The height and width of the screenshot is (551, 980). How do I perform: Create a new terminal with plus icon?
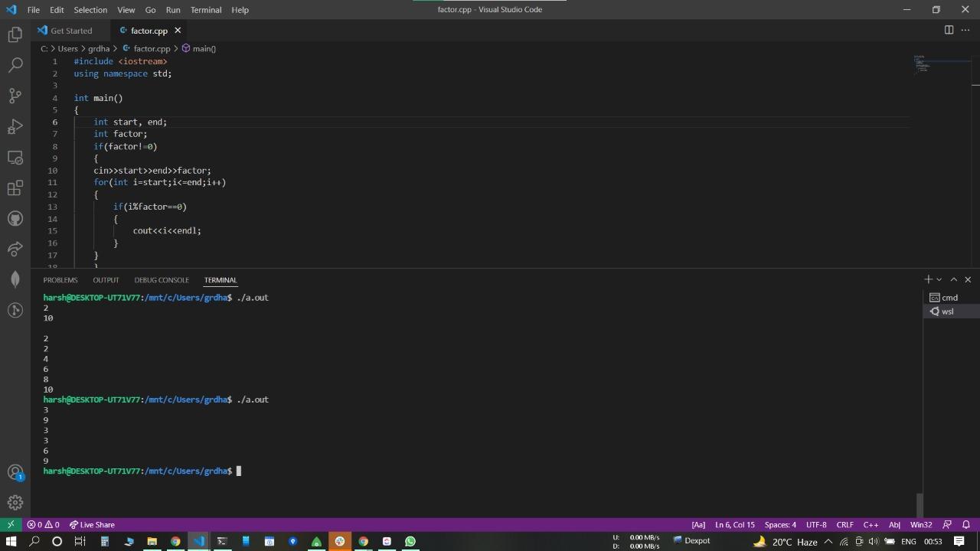928,279
